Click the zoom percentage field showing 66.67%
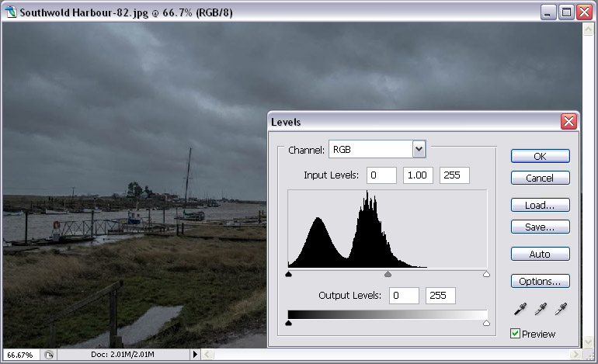598x364 pixels. [21, 355]
